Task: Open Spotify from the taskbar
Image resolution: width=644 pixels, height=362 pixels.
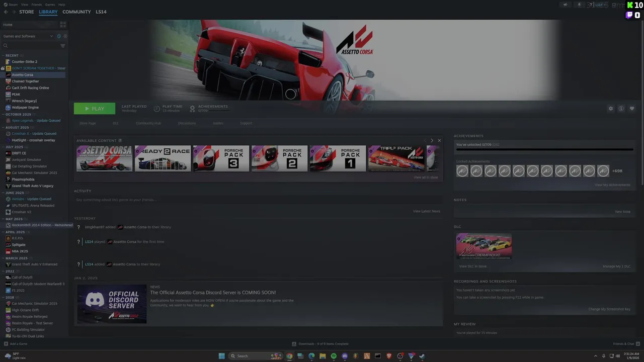Action: pyautogui.click(x=334, y=356)
